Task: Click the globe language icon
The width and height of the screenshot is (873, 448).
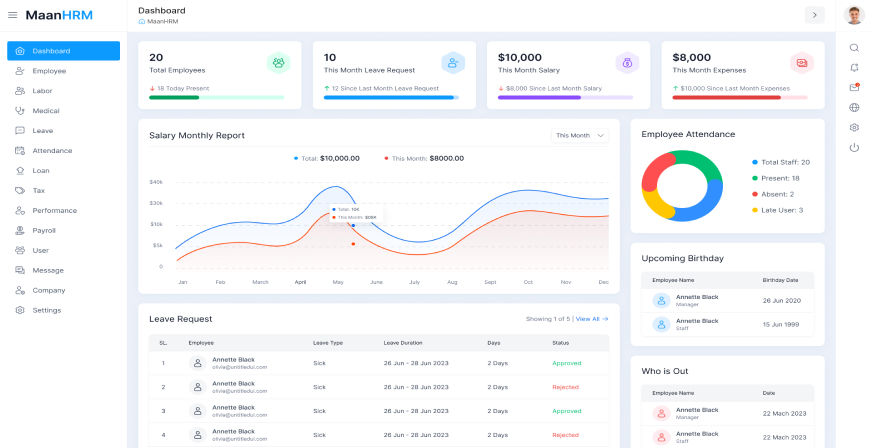Action: click(854, 107)
